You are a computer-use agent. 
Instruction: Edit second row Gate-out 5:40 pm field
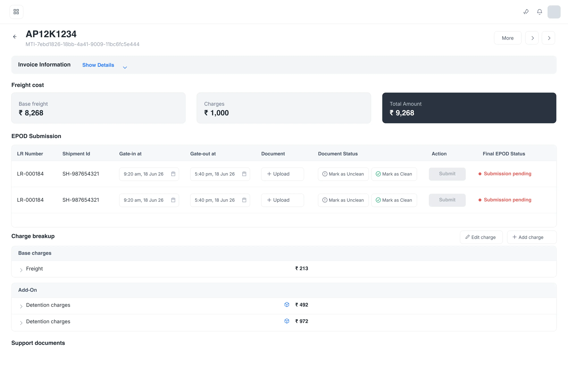tap(220, 200)
